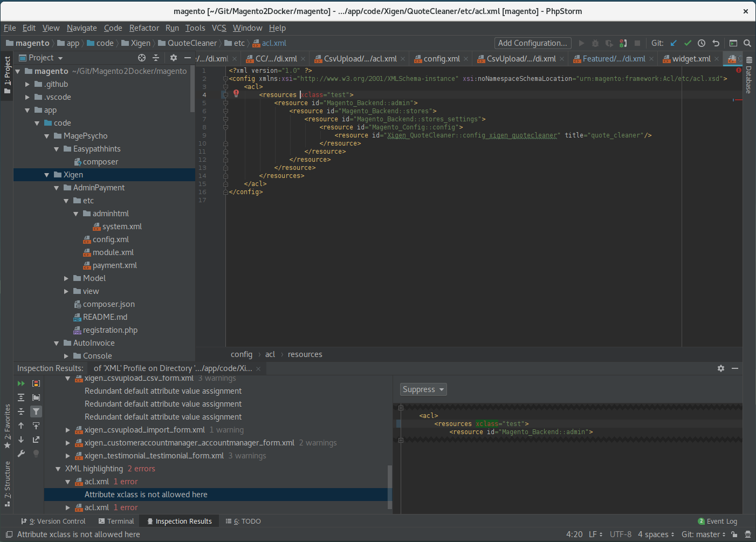
Task: Select system.xml in project tree
Action: tap(118, 227)
